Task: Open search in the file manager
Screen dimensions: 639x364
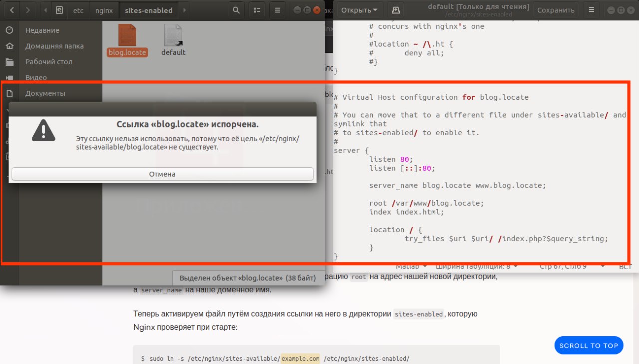Action: click(x=236, y=10)
